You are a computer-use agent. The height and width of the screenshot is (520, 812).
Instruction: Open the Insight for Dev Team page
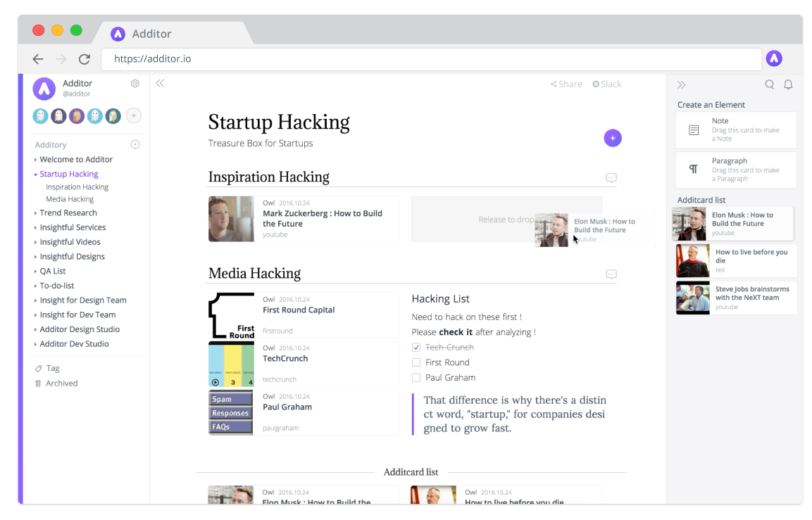(79, 315)
